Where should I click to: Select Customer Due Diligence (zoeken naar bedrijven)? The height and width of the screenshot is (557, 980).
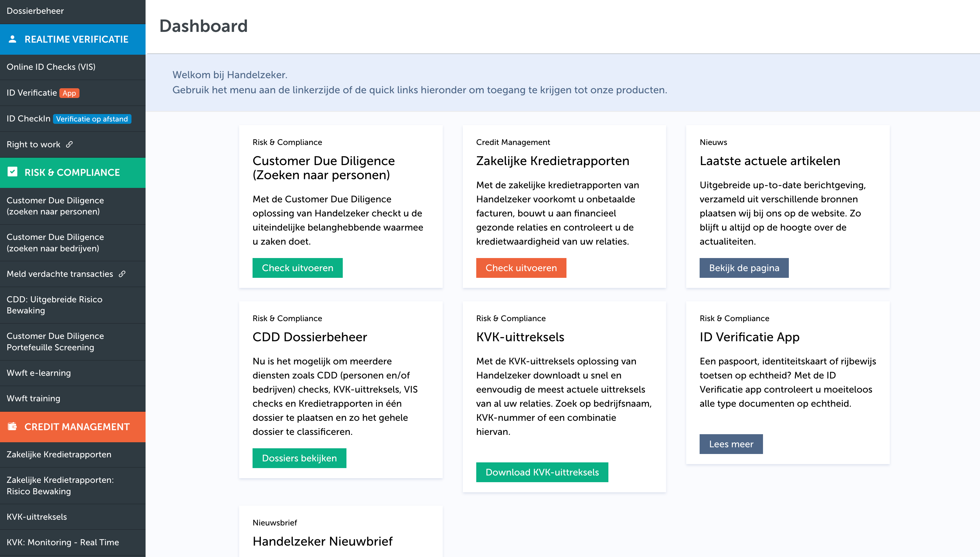(55, 243)
